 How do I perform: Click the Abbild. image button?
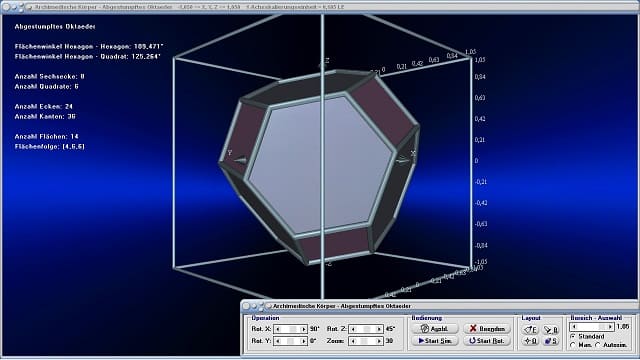click(x=435, y=329)
